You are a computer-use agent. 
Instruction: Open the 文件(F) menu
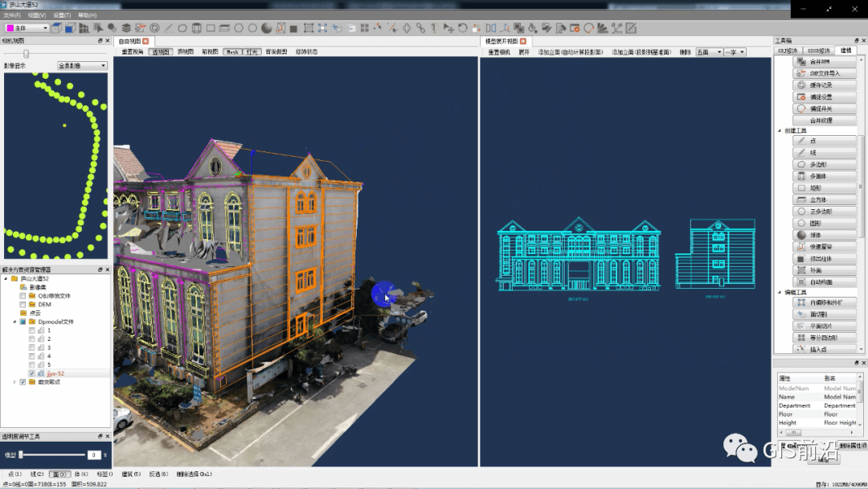pos(11,15)
